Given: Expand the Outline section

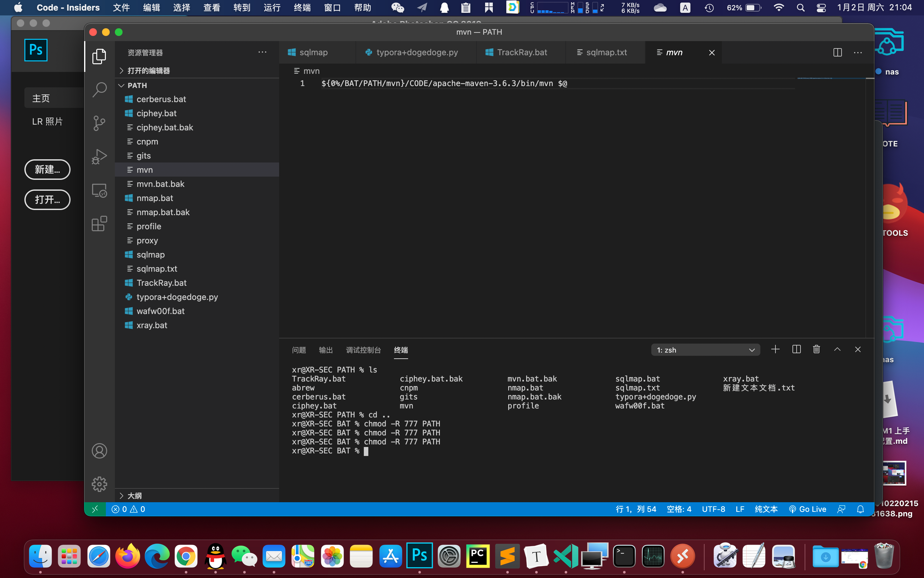Looking at the screenshot, I should [x=197, y=496].
